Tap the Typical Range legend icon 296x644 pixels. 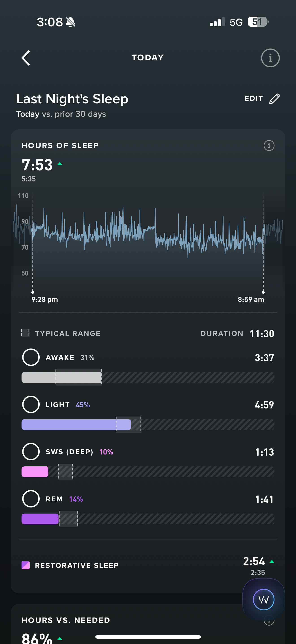pyautogui.click(x=25, y=333)
